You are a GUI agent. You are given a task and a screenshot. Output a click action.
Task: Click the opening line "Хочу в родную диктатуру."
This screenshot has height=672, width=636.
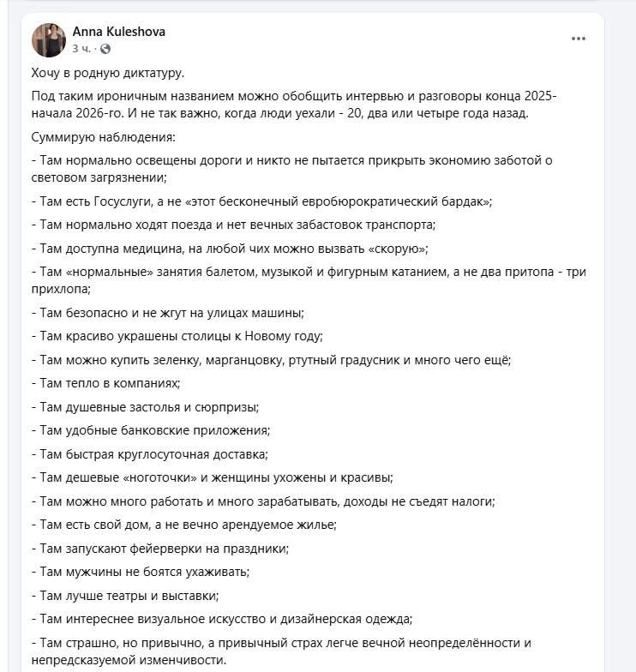click(107, 73)
